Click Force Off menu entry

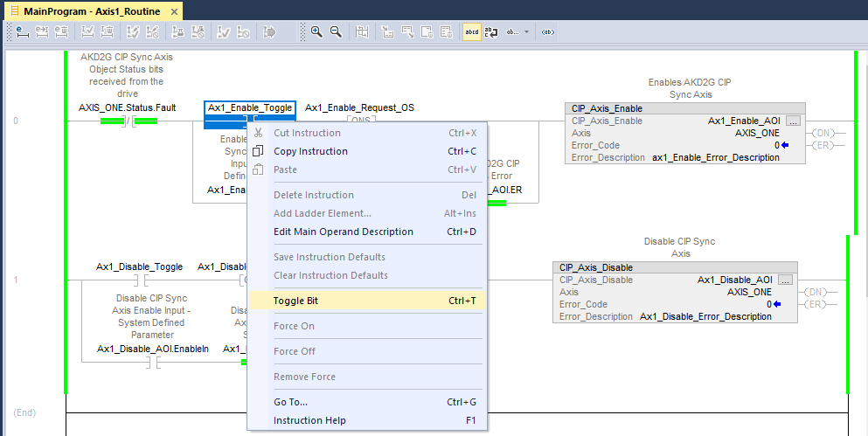367,351
